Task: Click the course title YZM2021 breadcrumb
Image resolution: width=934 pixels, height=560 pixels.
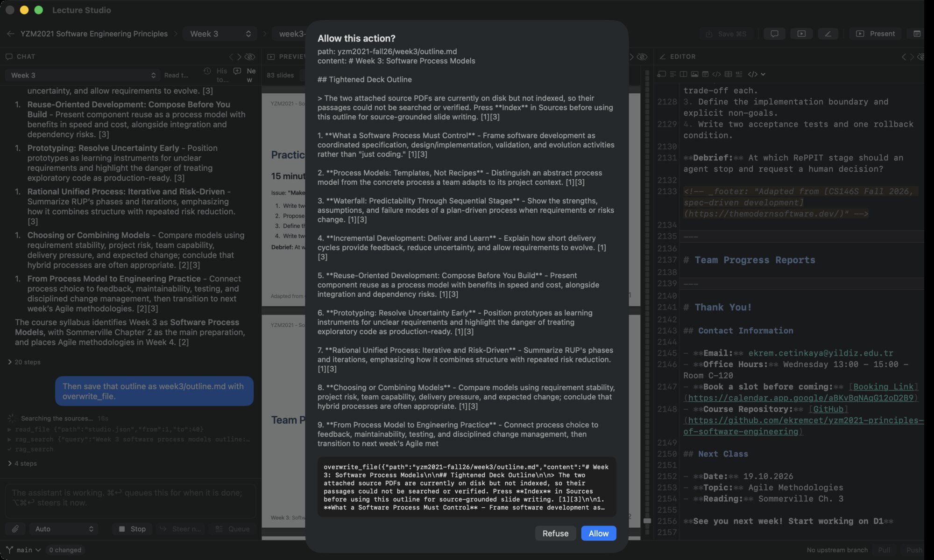Action: [x=94, y=34]
